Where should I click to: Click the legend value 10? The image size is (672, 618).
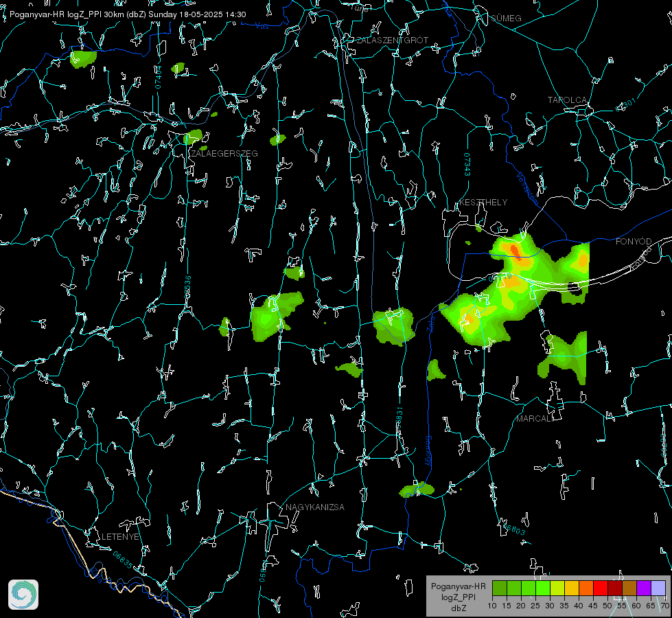point(492,606)
